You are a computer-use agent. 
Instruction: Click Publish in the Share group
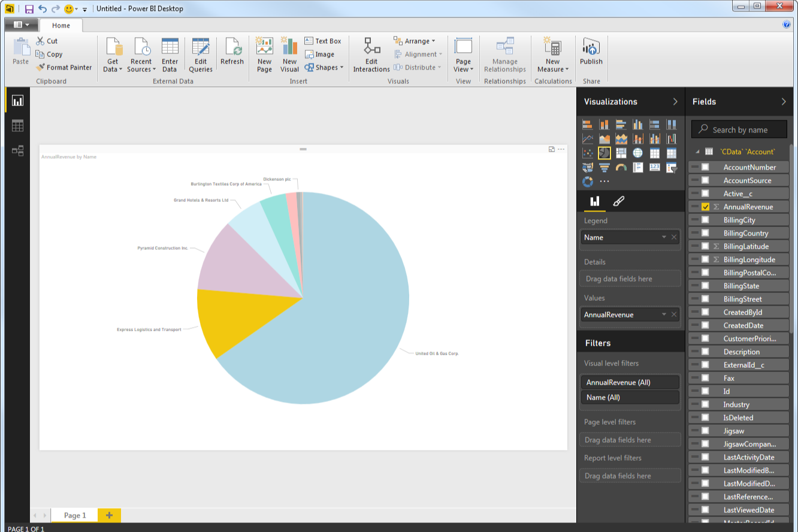tap(591, 52)
